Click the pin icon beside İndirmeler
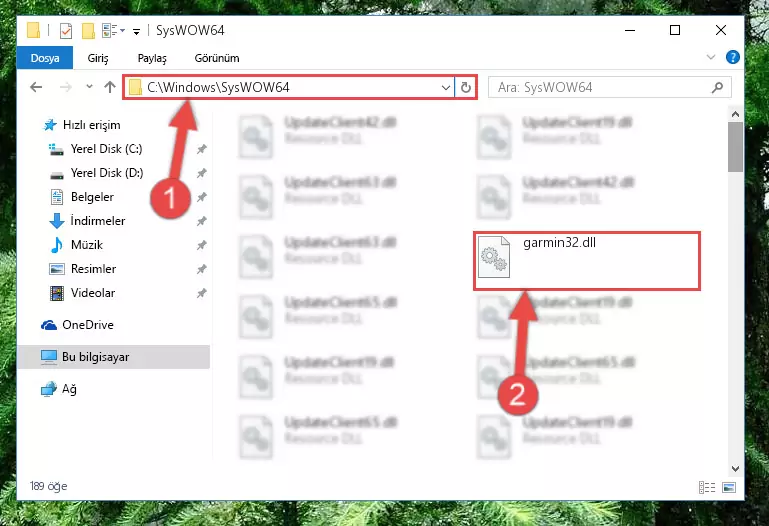 202,221
